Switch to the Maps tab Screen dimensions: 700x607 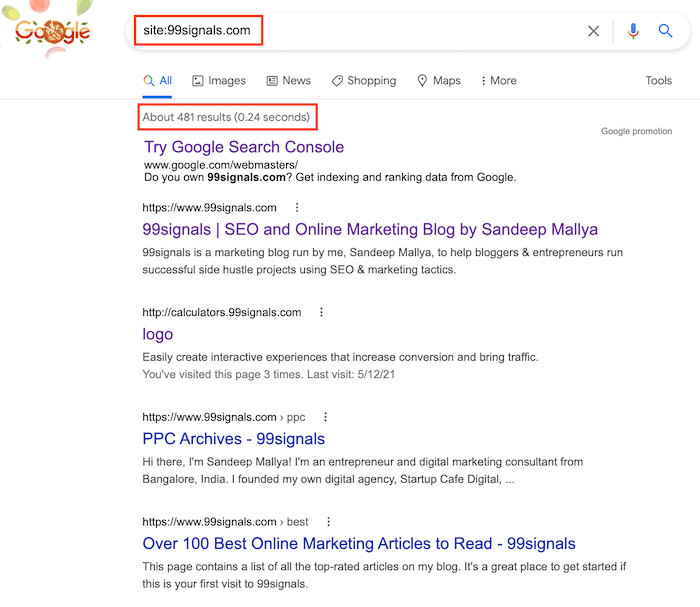[x=438, y=81]
